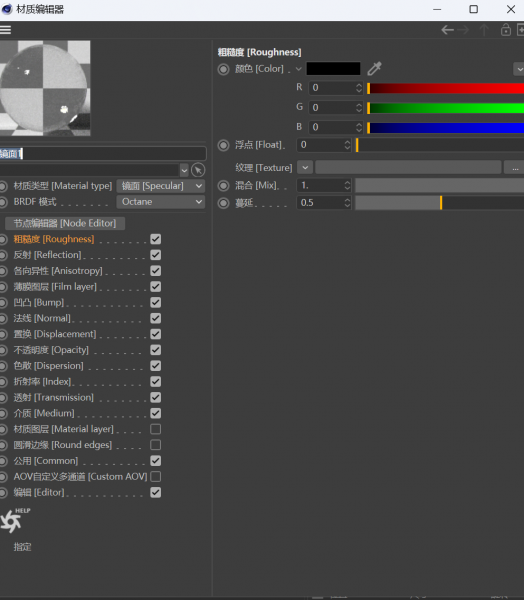Expand the Texture dropdown arrow
The height and width of the screenshot is (600, 524).
305,167
